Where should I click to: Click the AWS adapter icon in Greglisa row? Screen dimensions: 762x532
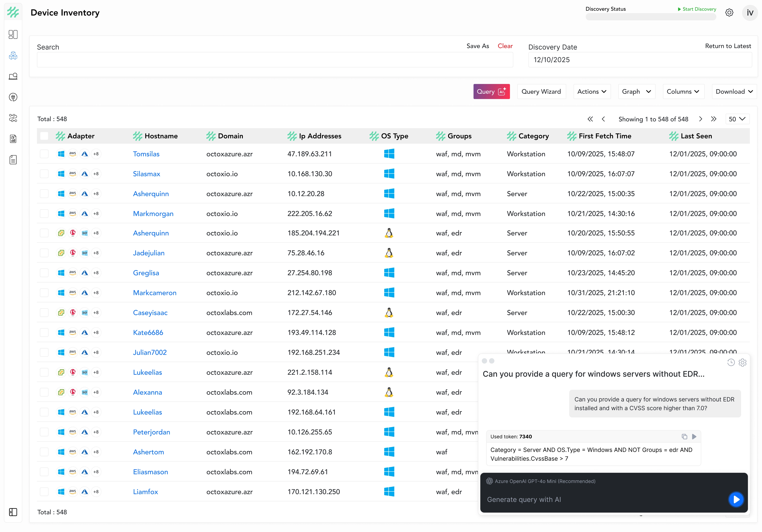coord(73,273)
